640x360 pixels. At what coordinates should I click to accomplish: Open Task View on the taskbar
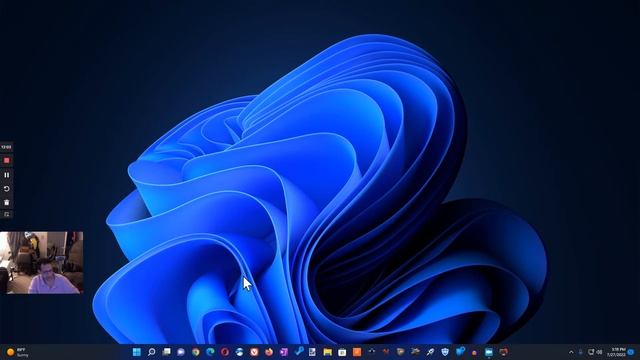(166, 352)
